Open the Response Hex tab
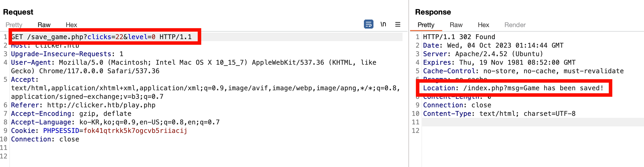 point(483,25)
